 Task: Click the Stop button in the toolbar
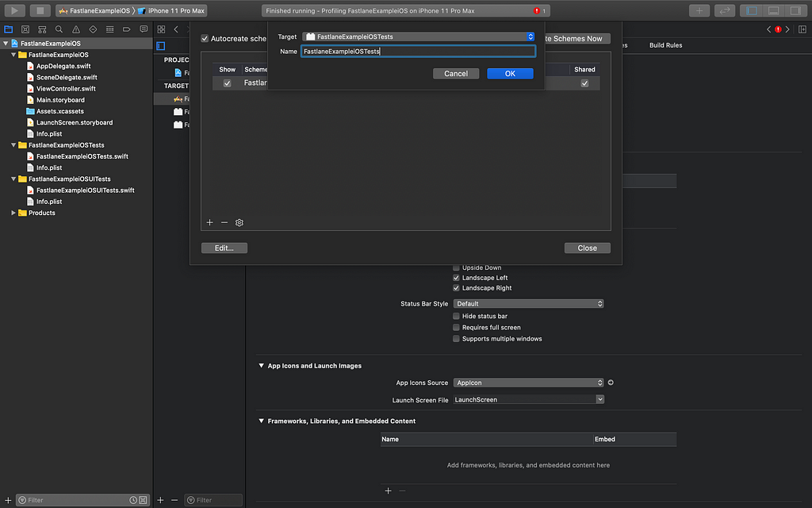(x=40, y=10)
